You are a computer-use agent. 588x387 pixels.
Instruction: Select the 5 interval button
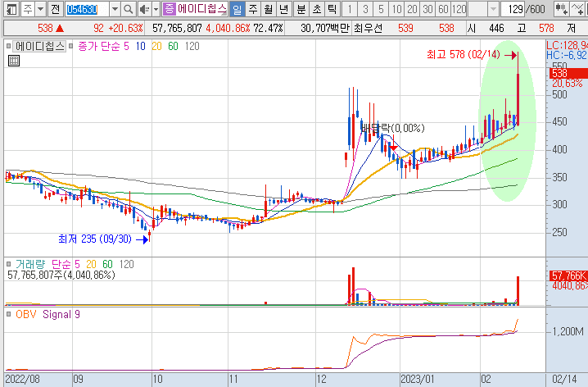pos(381,9)
